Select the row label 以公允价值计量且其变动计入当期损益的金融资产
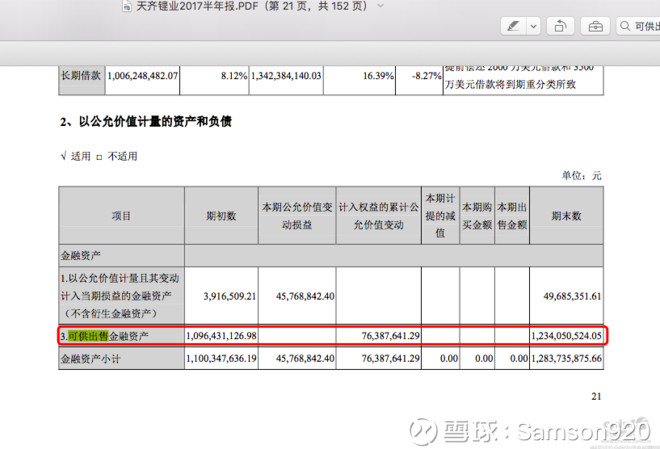This screenshot has height=449, width=660. [x=120, y=296]
